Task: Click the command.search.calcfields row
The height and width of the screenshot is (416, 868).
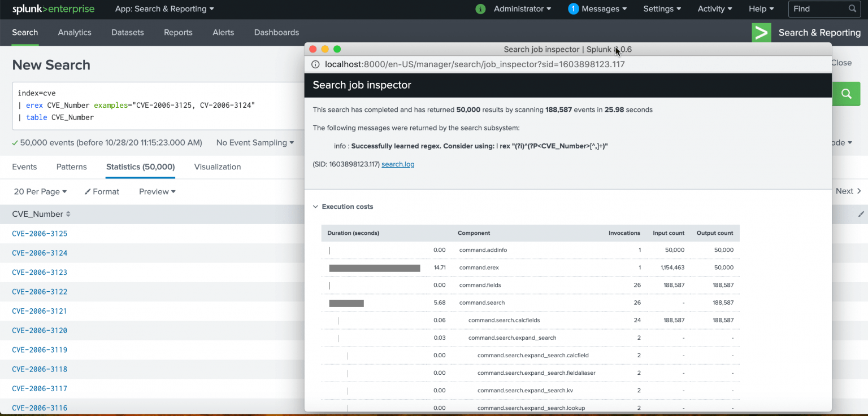Action: coord(531,320)
